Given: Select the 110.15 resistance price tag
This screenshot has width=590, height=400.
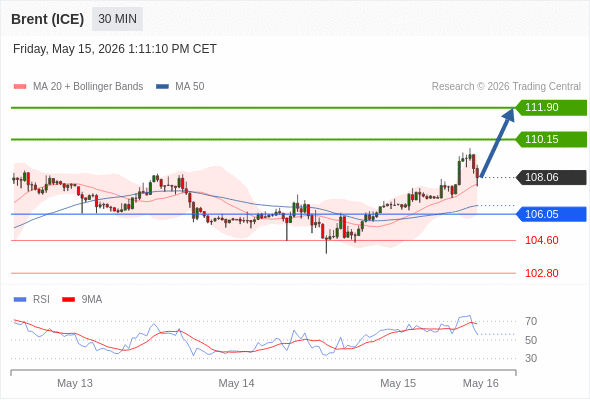Looking at the screenshot, I should click(551, 140).
